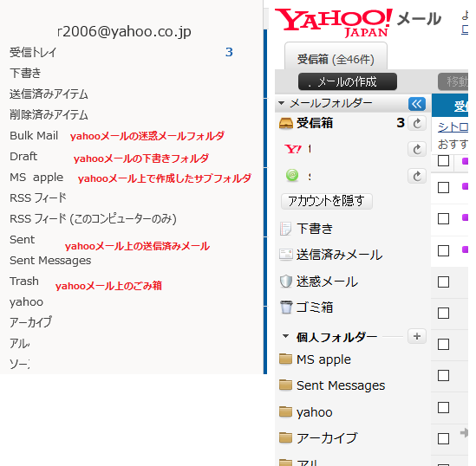Check the message checkbox beside Sent Messages row
The width and height of the screenshot is (476, 466).
[443, 375]
